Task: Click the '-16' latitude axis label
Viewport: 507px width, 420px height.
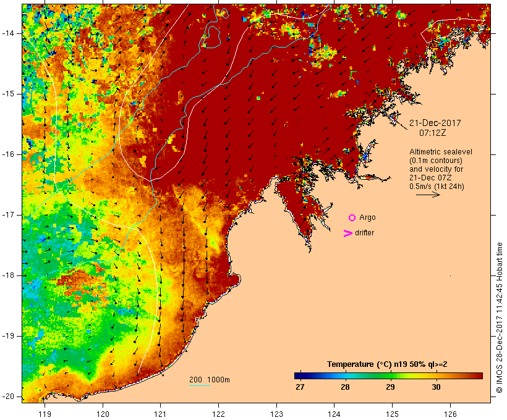Action: (x=7, y=154)
